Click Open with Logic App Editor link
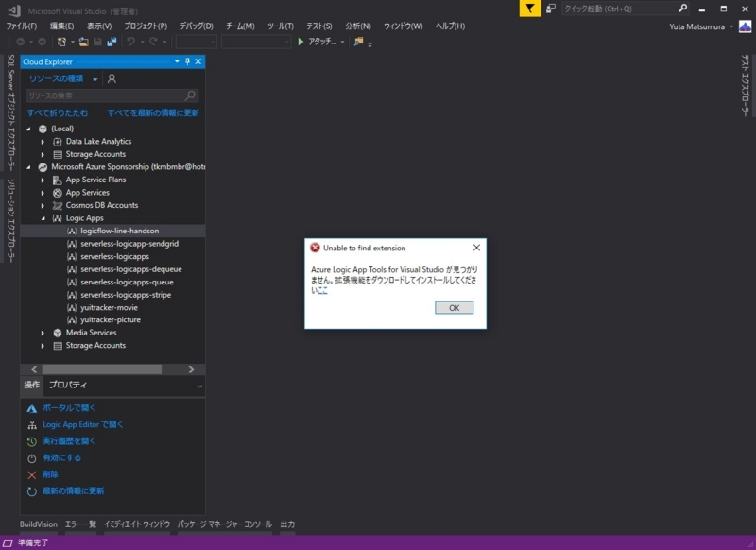The image size is (756, 550). pyautogui.click(x=83, y=424)
